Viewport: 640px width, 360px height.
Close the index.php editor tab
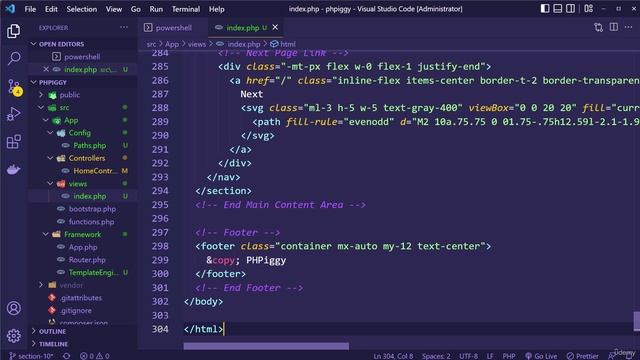click(x=275, y=27)
